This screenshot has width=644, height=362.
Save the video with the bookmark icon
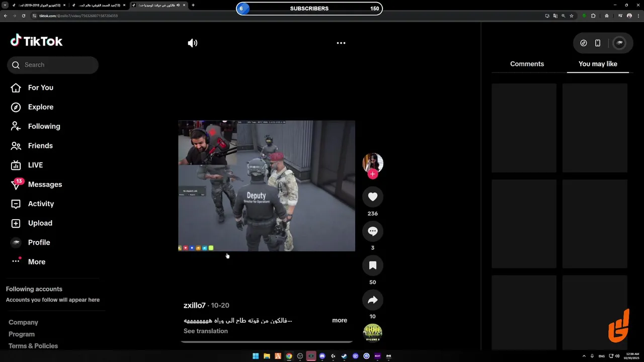[373, 265]
